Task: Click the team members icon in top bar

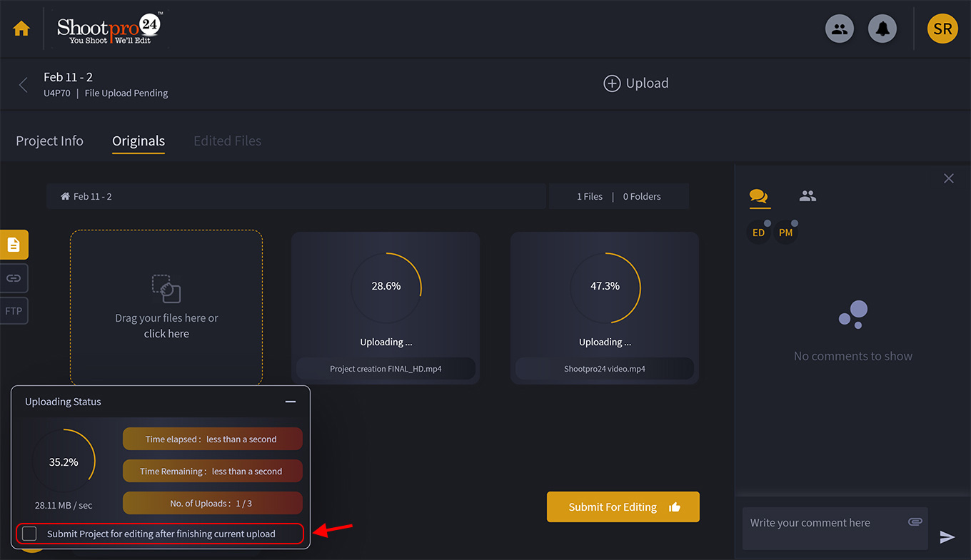Action: [840, 29]
